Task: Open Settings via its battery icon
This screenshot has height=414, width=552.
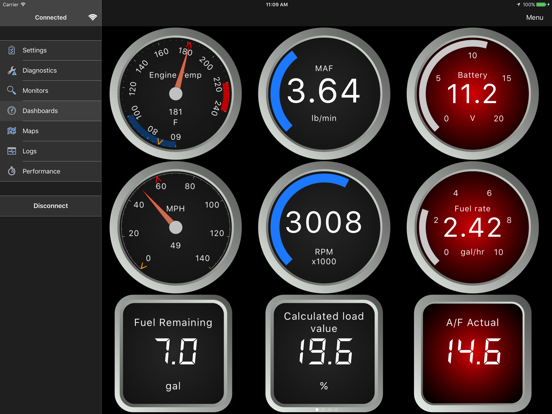Action: click(11, 50)
